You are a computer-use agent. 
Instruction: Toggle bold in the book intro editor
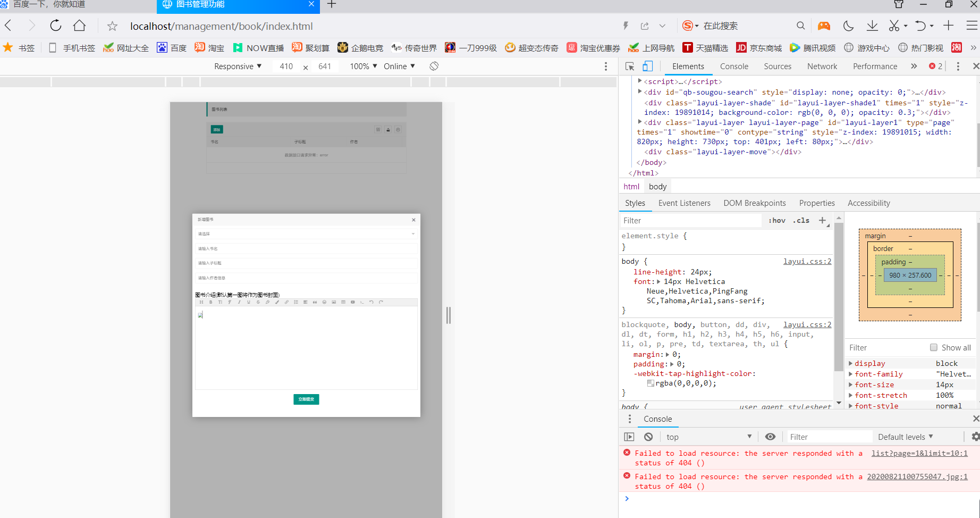[x=211, y=302]
